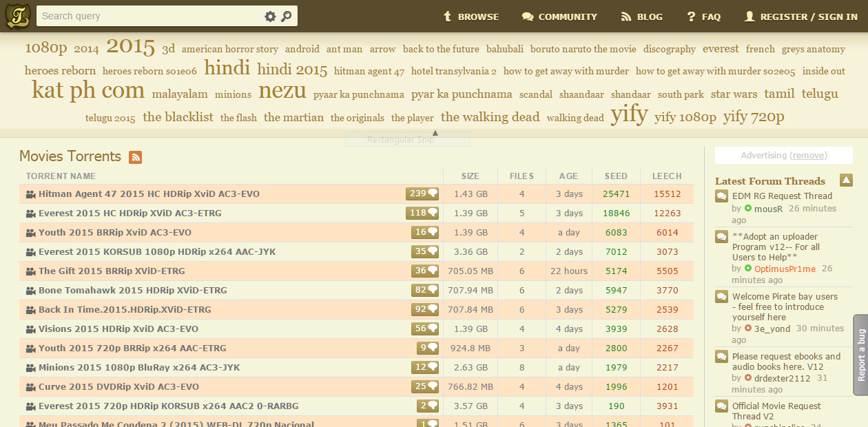Click forum thread icon for EDM RG Request
Screen dimensions: 868x427
pos(721,197)
